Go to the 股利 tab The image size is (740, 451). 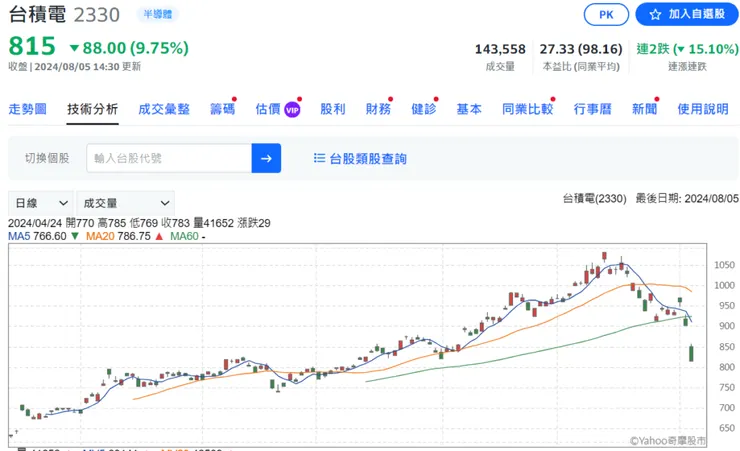pos(333,109)
